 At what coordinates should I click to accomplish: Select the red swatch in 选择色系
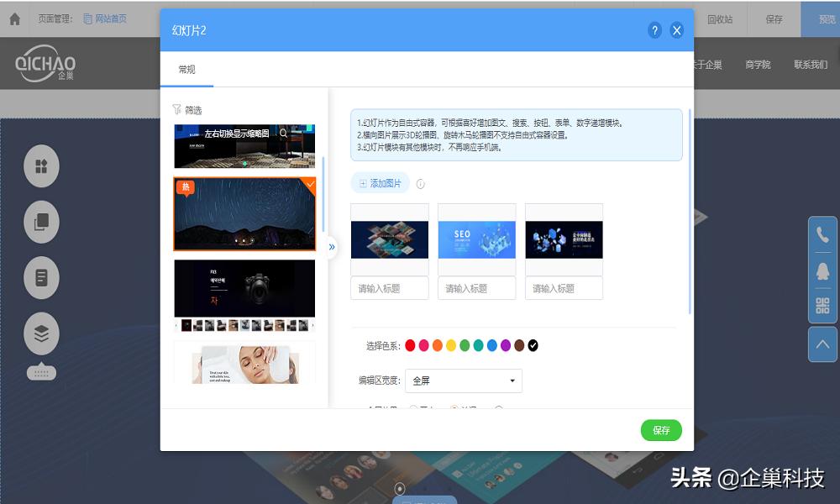409,344
